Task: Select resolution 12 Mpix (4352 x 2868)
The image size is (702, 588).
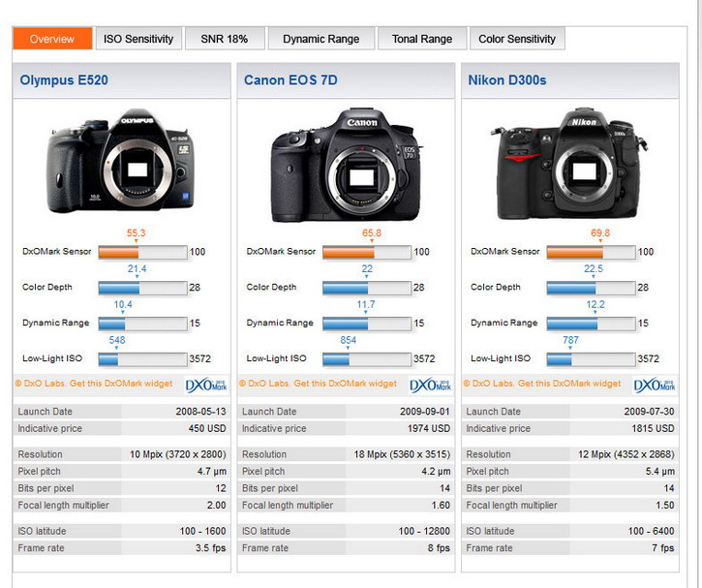Action: [x=626, y=454]
